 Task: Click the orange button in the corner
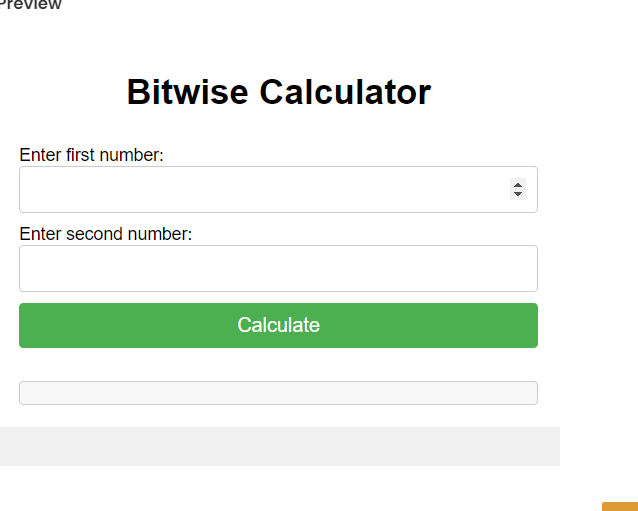[x=620, y=506]
